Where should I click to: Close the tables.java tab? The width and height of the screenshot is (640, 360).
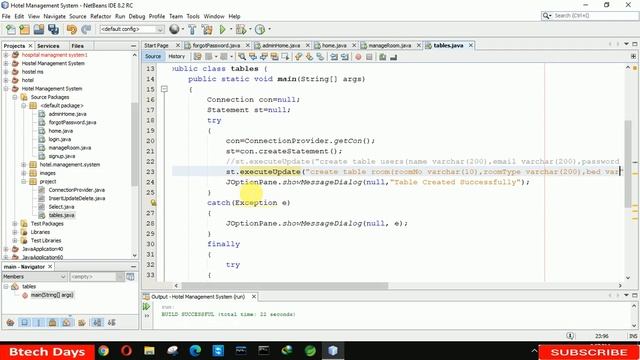tap(471, 45)
